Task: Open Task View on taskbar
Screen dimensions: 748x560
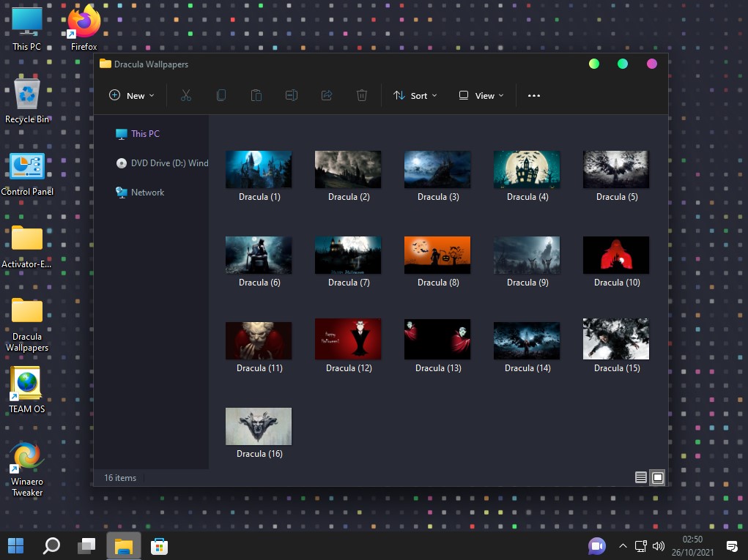Action: 87,545
